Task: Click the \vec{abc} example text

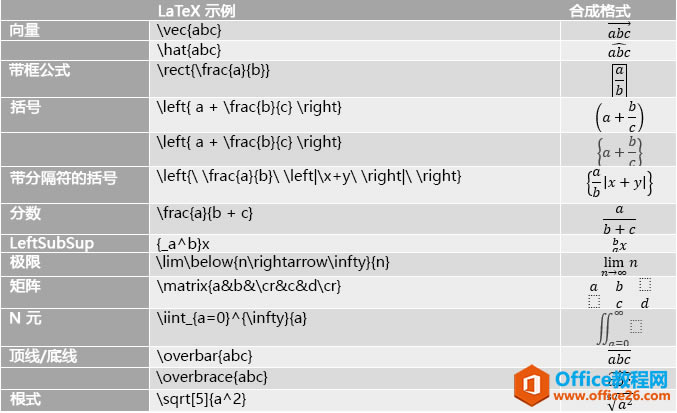Action: (x=191, y=30)
